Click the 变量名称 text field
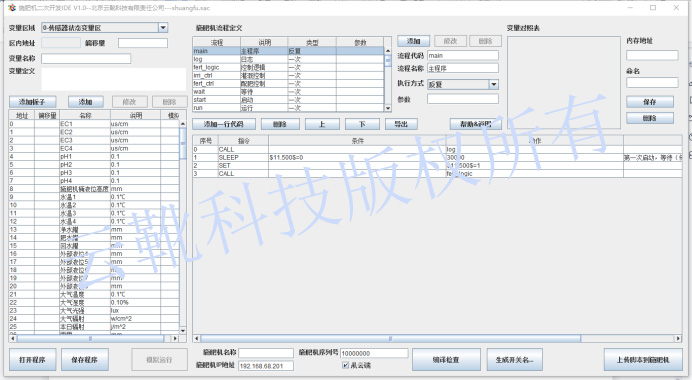Image resolution: width=692 pixels, height=380 pixels. pyautogui.click(x=86, y=58)
